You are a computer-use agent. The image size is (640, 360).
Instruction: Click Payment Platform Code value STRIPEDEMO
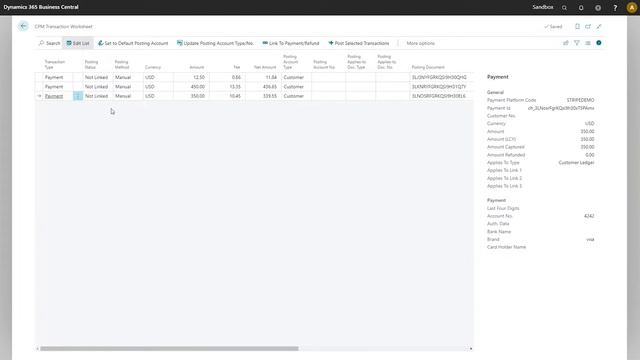(580, 100)
